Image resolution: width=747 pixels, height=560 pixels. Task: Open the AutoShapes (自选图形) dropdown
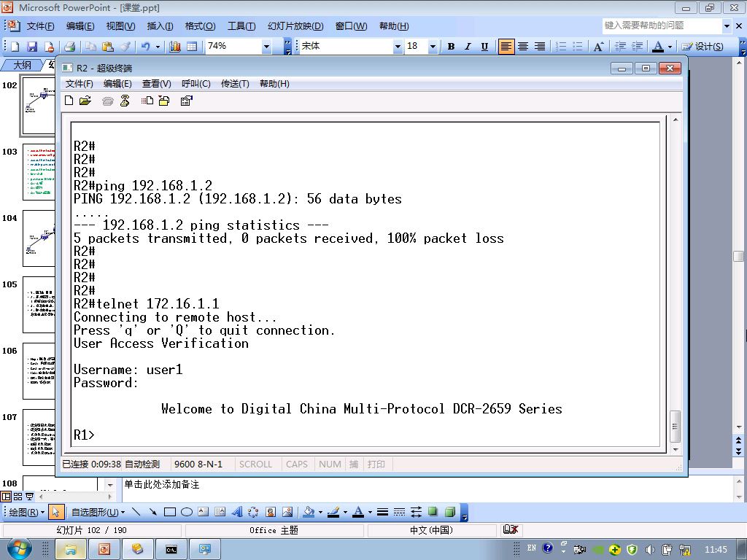coord(98,512)
